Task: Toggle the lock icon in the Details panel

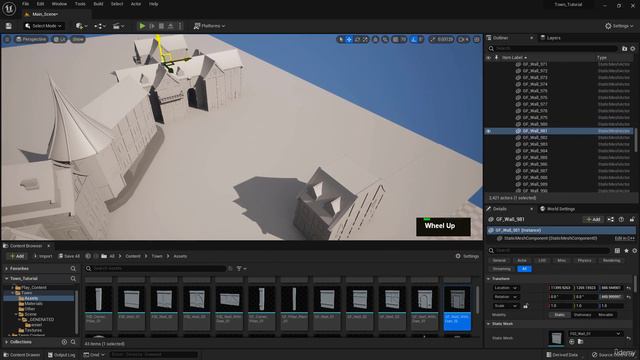Action: (x=632, y=220)
